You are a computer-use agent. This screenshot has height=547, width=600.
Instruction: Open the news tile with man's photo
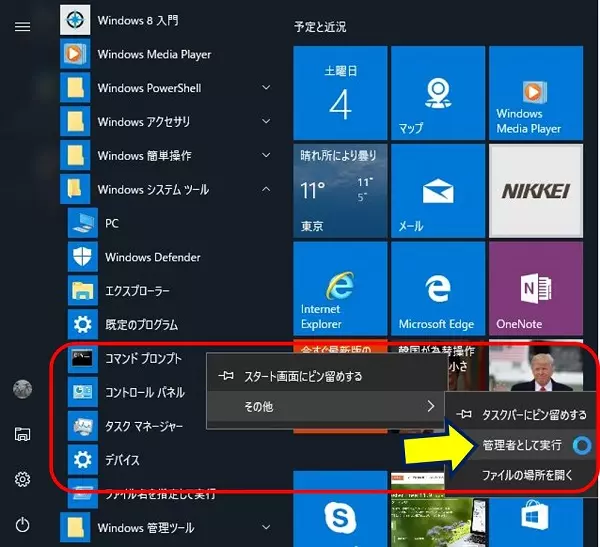click(536, 365)
